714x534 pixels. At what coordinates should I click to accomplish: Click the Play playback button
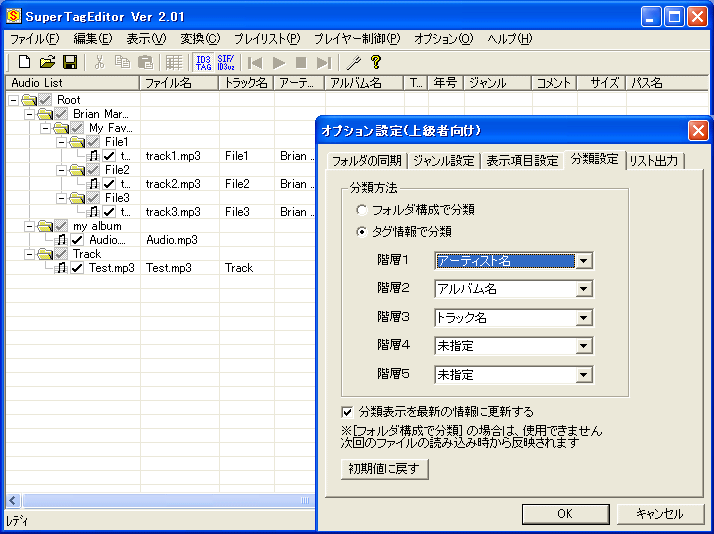[278, 62]
